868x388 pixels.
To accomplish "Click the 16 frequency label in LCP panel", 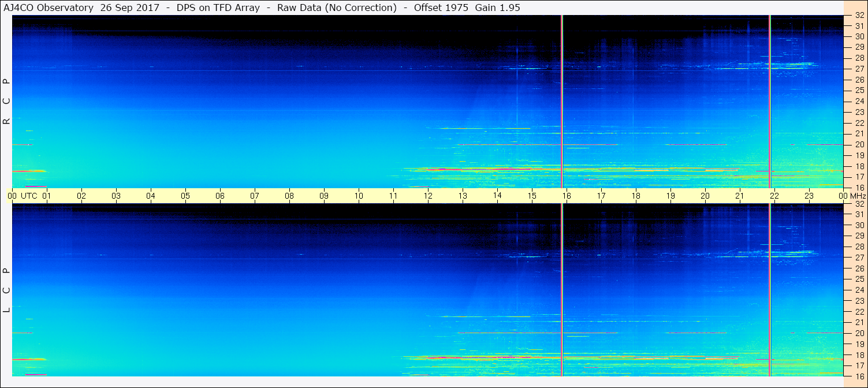I will [859, 376].
